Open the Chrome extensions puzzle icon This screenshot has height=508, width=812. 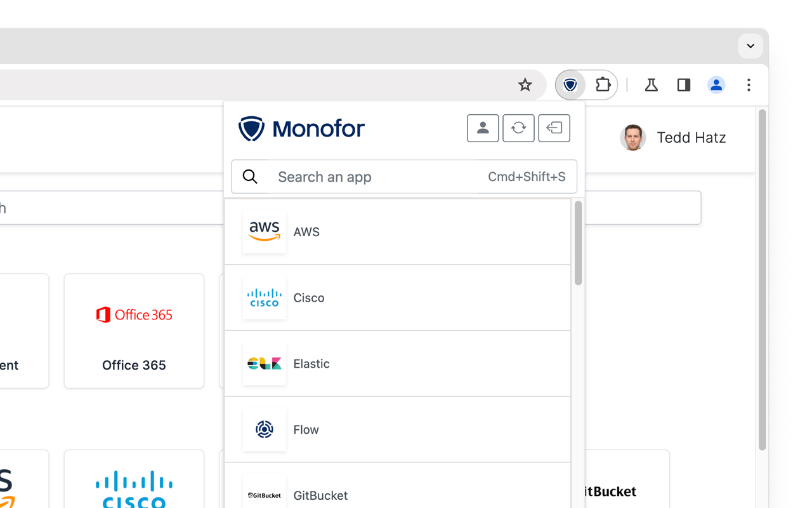click(x=603, y=84)
